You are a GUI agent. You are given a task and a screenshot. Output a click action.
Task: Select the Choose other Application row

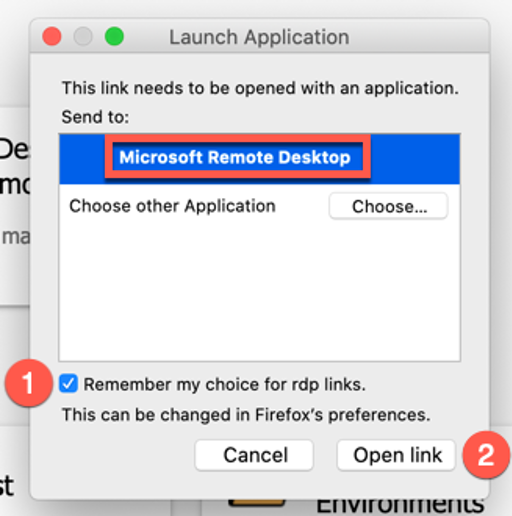pos(259,206)
